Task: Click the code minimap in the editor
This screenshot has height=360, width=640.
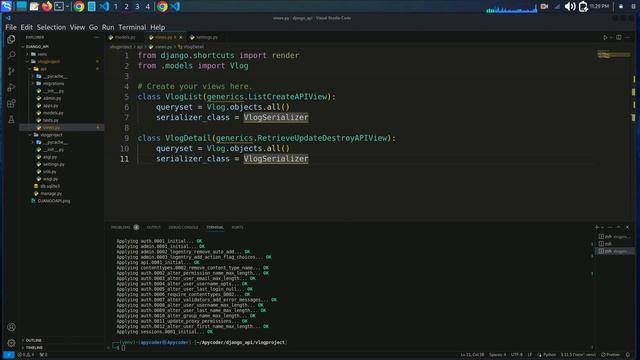Action: tap(613, 55)
